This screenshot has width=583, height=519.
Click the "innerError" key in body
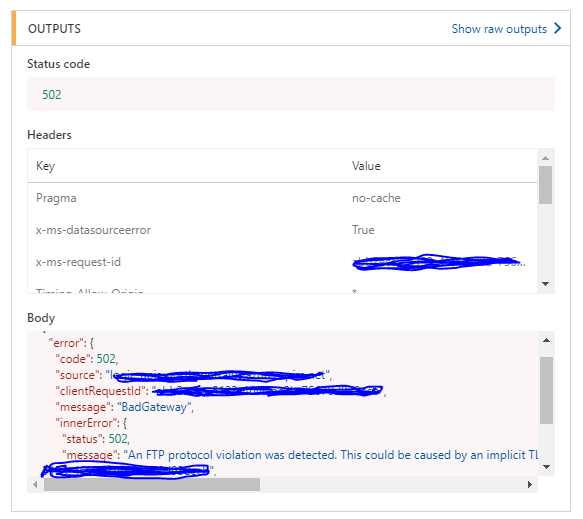[86, 423]
